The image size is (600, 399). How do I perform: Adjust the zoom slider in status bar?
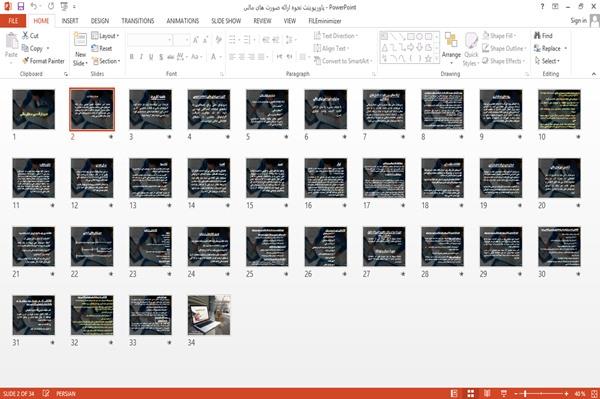click(x=525, y=393)
